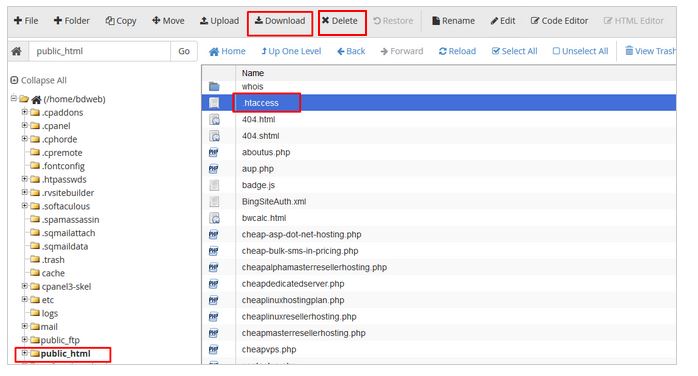Expand the .softaculous folder
The image size is (698, 376).
(25, 206)
